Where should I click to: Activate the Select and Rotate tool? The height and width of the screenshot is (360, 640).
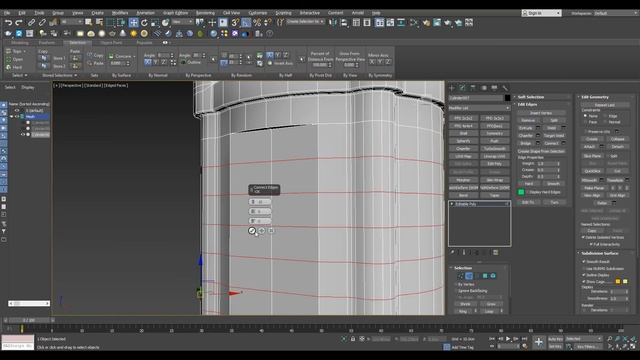click(144, 23)
